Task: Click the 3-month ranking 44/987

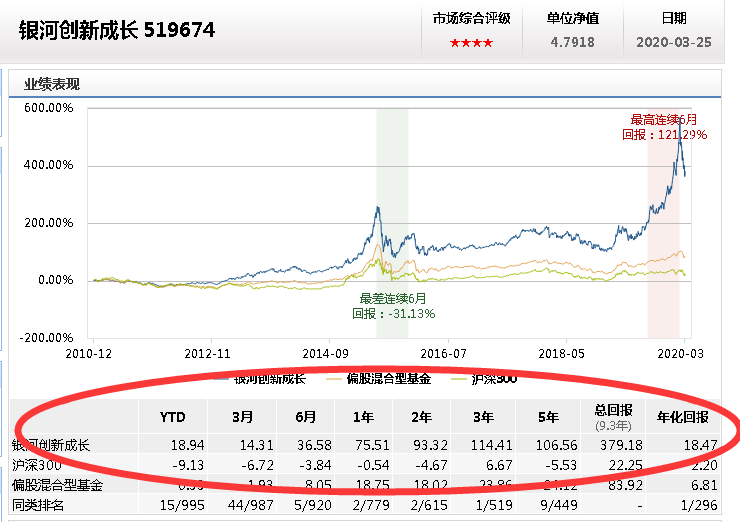Action: [251, 505]
